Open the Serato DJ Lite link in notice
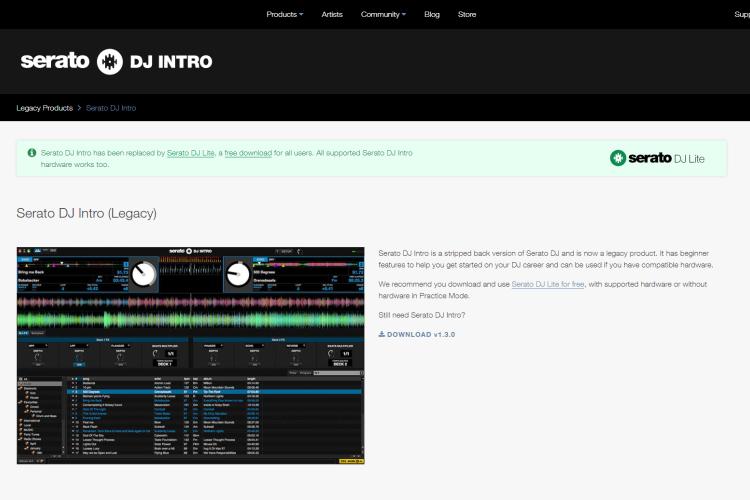 [190, 153]
